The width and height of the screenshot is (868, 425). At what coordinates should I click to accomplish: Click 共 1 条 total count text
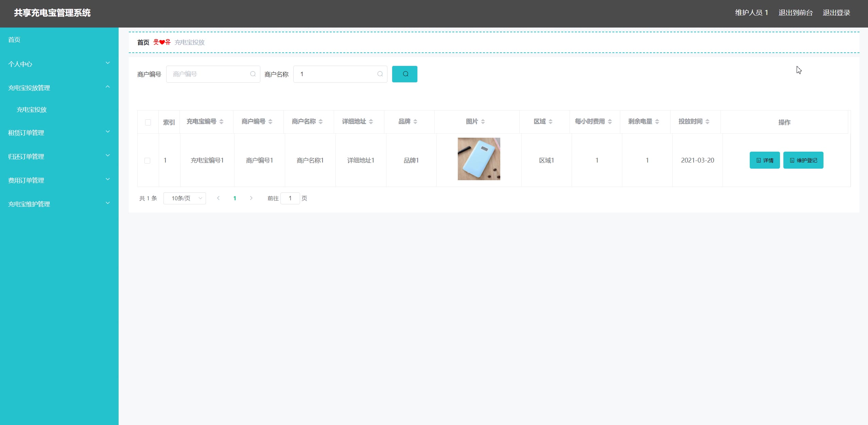pyautogui.click(x=148, y=198)
